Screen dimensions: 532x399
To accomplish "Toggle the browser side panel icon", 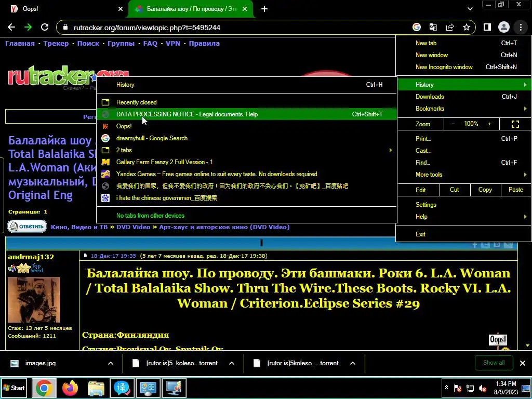I will 487,27.
